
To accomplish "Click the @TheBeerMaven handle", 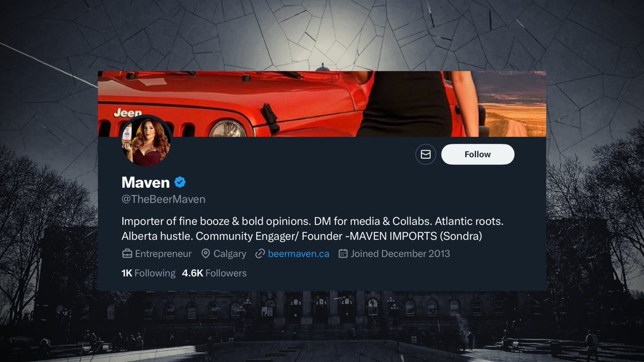I will pos(164,200).
